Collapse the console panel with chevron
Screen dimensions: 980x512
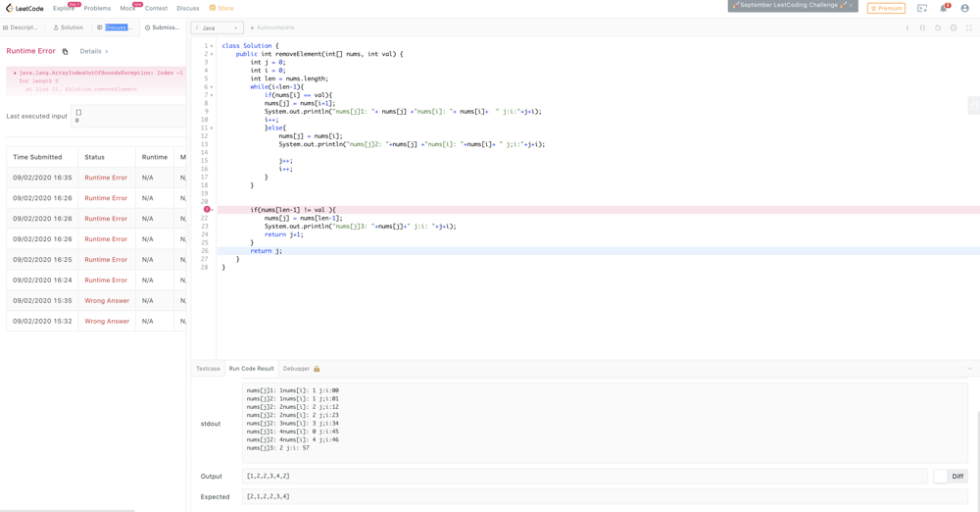[969, 369]
